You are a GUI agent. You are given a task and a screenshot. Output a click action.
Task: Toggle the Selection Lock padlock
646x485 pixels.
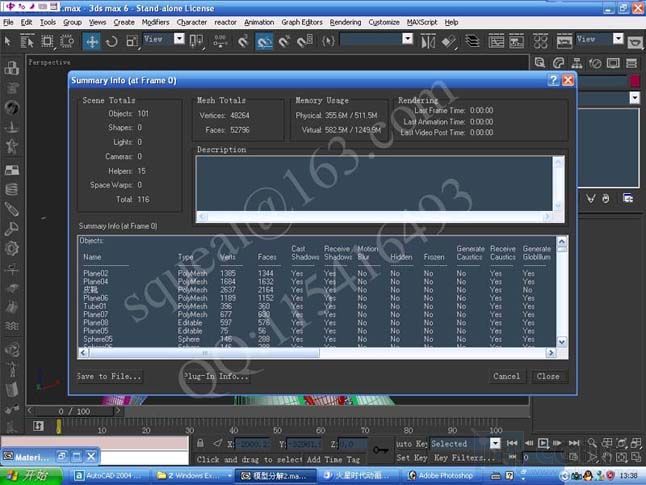(200, 443)
